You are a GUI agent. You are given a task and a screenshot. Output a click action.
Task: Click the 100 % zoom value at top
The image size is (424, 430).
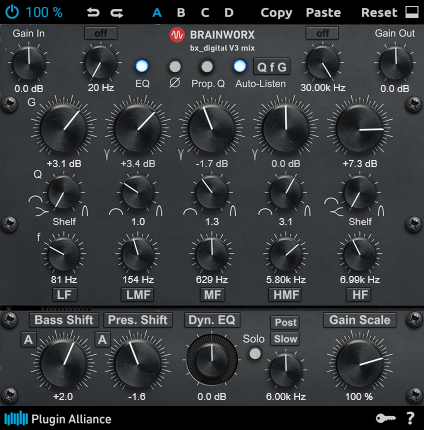44,13
